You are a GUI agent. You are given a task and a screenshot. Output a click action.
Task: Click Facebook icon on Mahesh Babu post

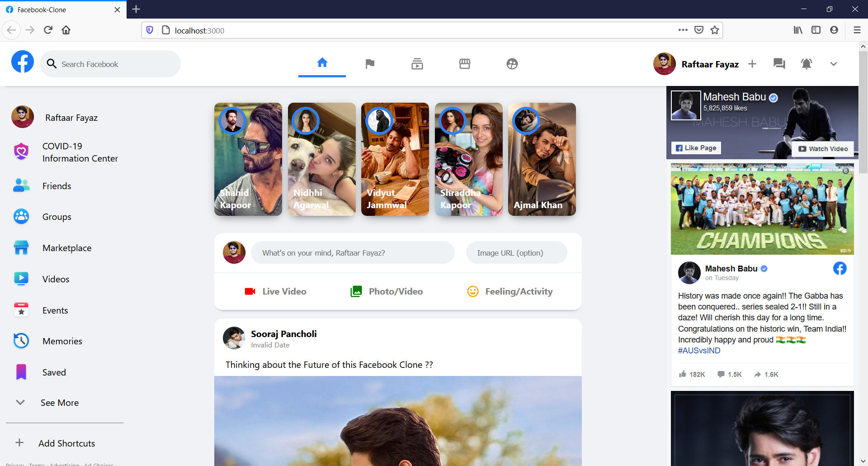[840, 268]
